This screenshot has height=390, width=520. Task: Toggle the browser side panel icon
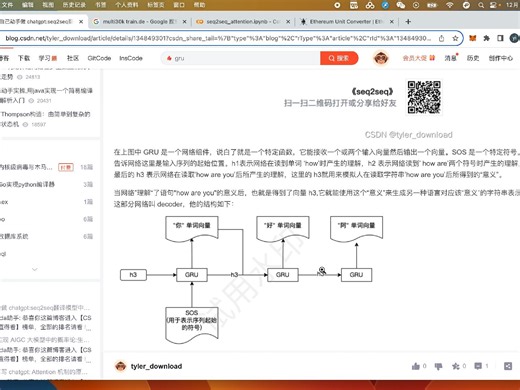point(500,38)
